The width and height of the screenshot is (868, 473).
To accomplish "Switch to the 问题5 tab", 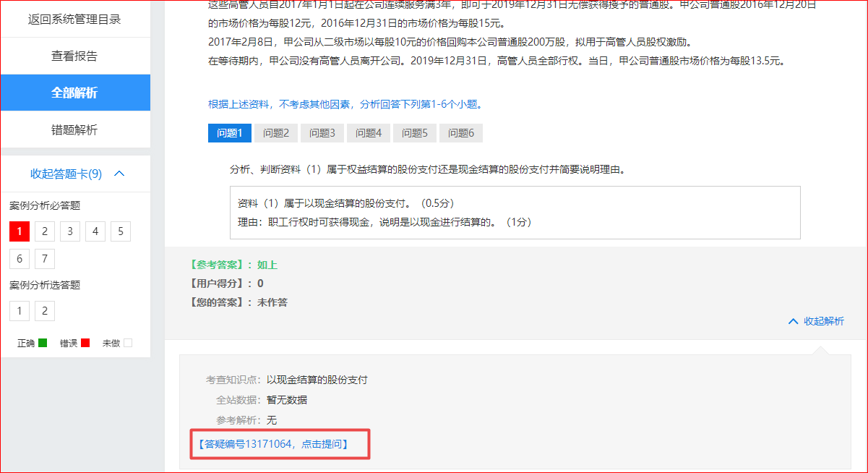I will coord(415,133).
